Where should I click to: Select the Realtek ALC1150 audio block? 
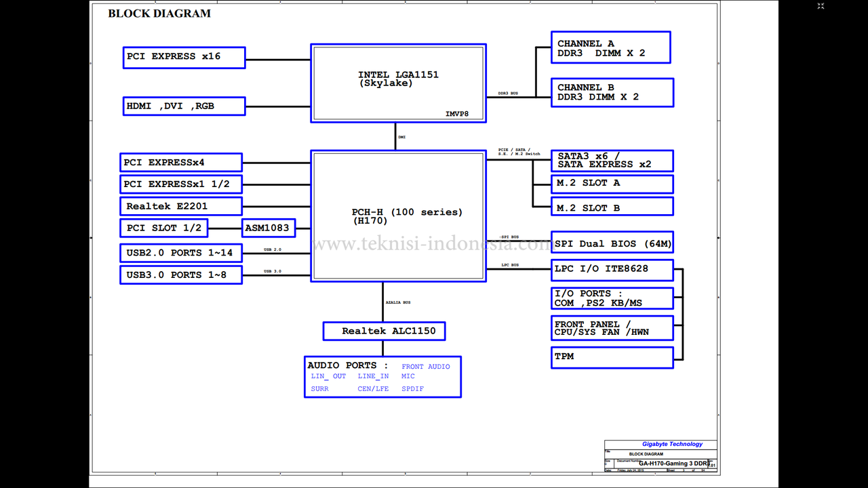click(384, 331)
